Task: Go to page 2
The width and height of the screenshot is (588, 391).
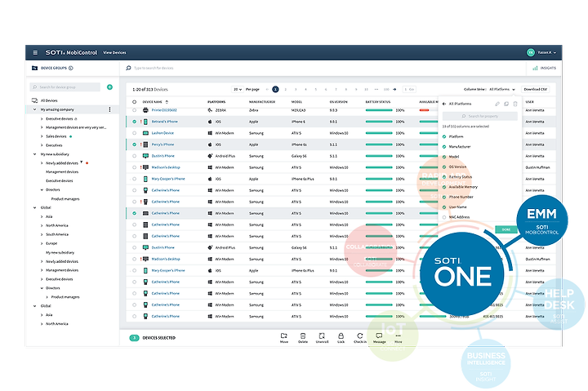Action: pyautogui.click(x=285, y=89)
